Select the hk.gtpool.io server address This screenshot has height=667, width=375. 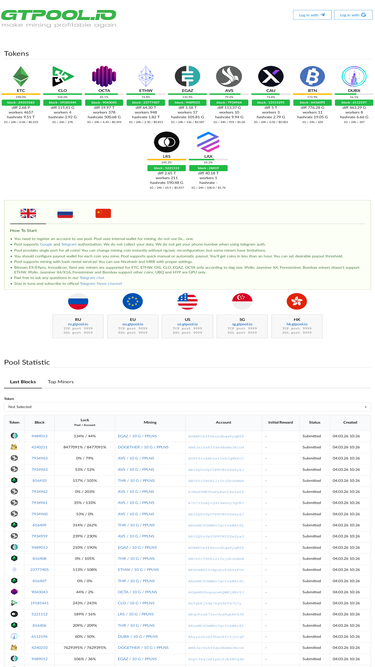click(297, 324)
